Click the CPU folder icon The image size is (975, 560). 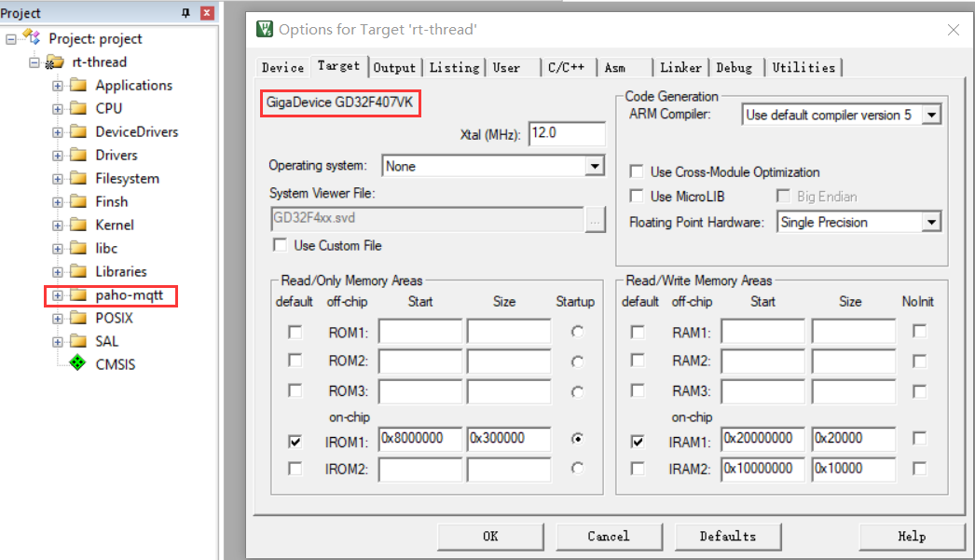coord(78,108)
